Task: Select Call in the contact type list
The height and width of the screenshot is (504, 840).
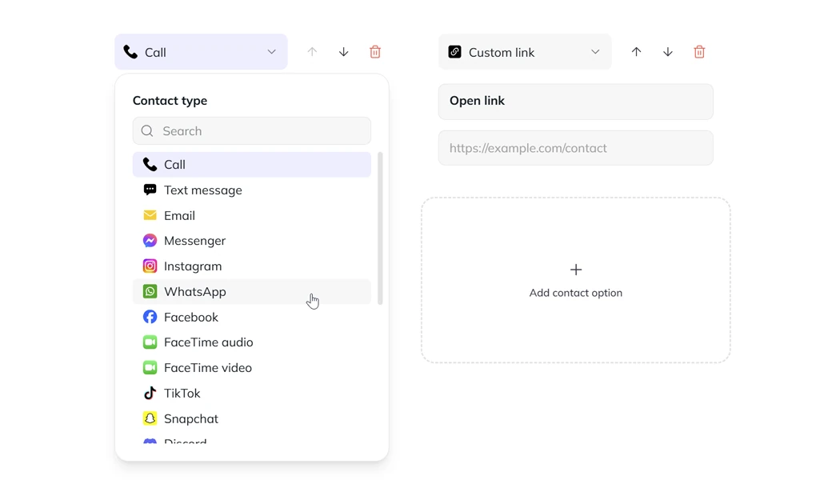Action: click(252, 165)
